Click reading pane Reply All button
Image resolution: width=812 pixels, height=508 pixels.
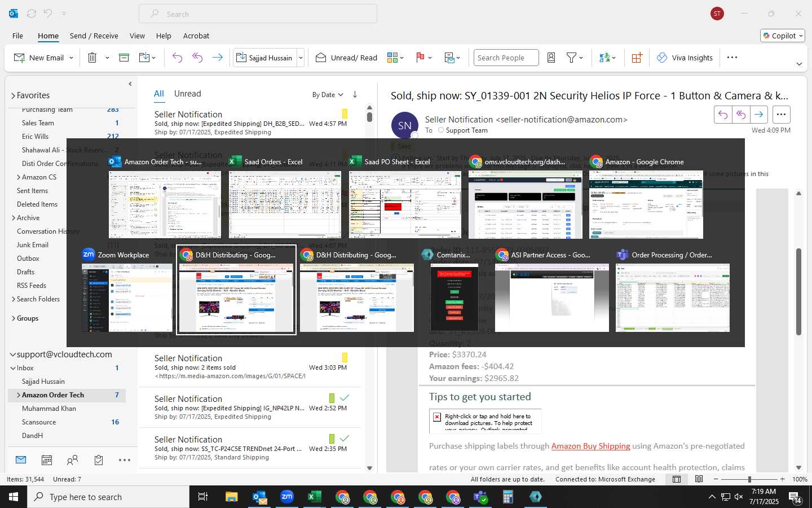click(x=741, y=115)
